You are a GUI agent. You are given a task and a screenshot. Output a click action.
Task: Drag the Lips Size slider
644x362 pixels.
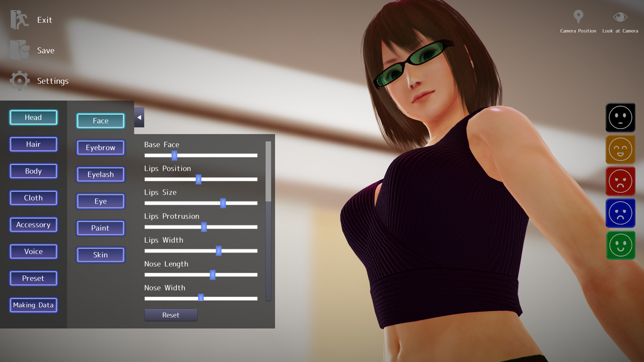[223, 203]
